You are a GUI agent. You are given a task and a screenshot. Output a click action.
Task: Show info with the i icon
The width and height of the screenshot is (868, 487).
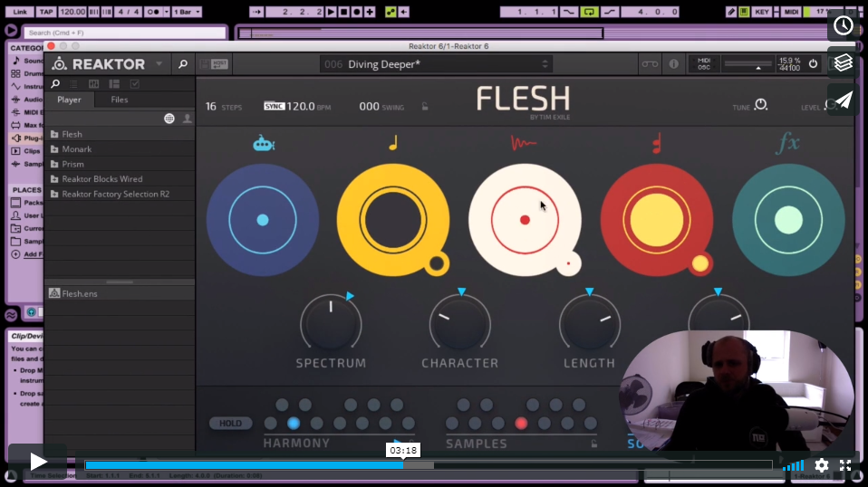tap(674, 64)
